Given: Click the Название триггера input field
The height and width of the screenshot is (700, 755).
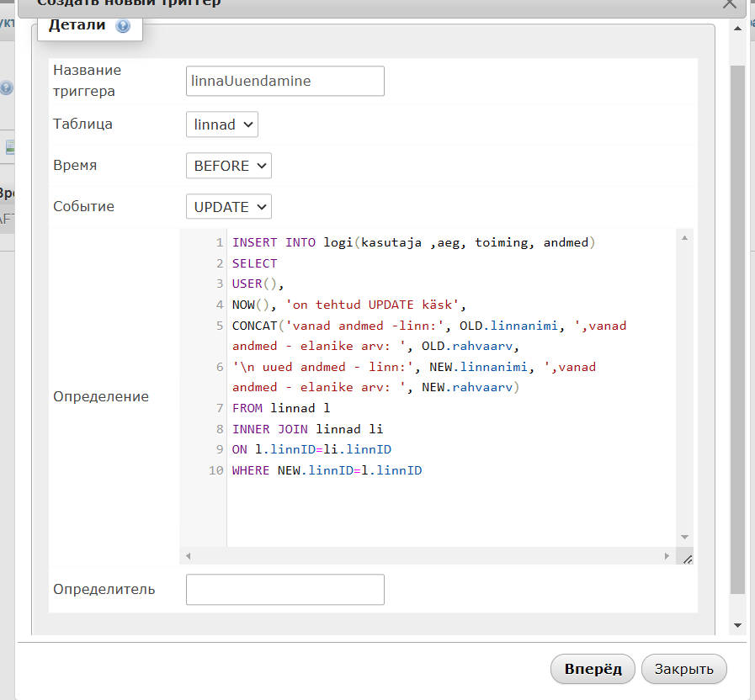Looking at the screenshot, I should tap(285, 81).
